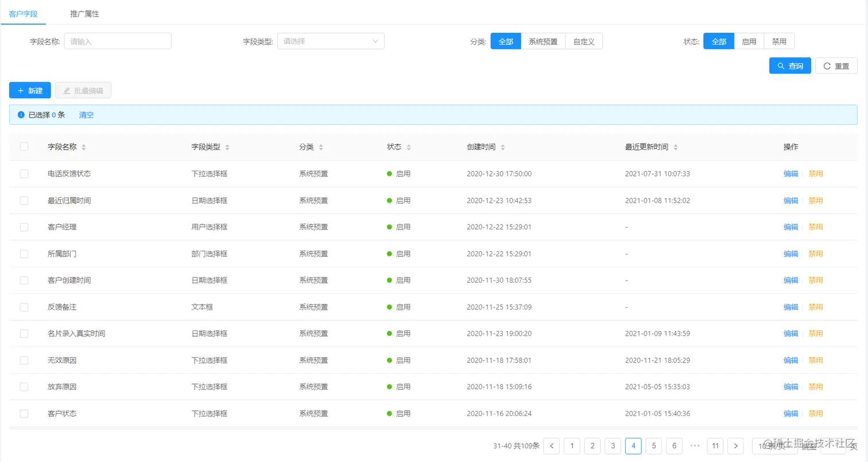Go to next page arrow
The height and width of the screenshot is (462, 868).
tap(736, 445)
